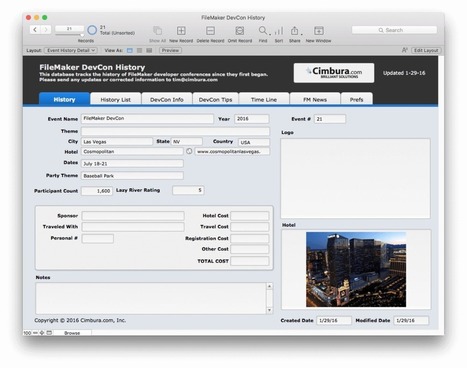Click the Registration Cost field

tap(250, 238)
